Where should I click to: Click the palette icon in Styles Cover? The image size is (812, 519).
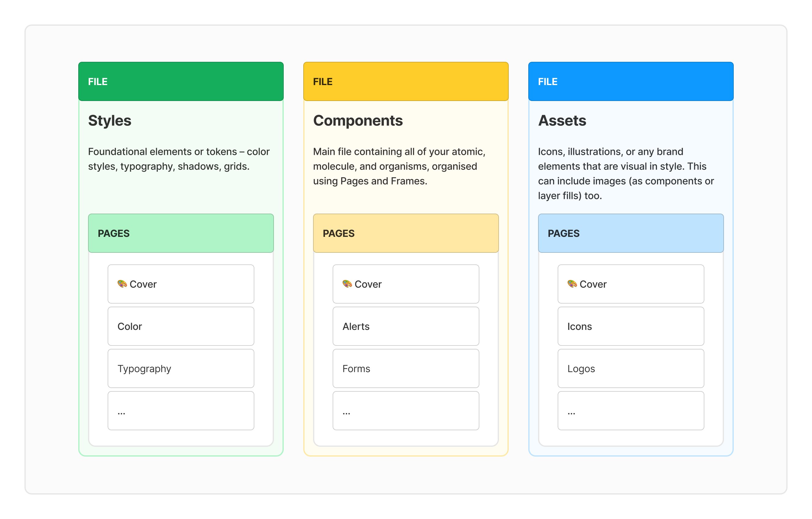coord(122,284)
